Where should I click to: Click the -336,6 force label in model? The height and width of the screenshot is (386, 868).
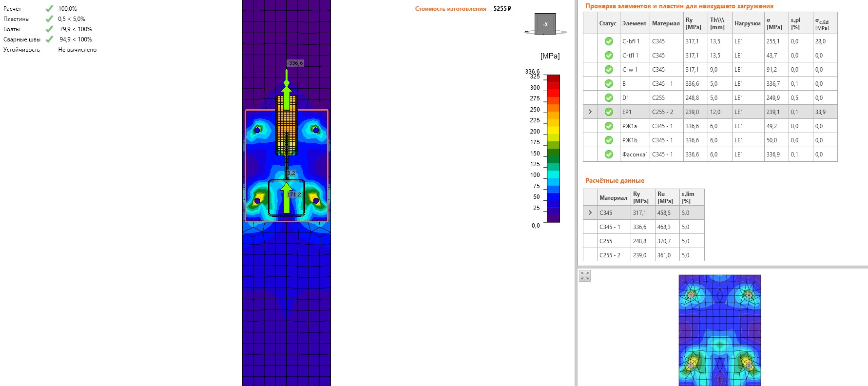[x=295, y=63]
